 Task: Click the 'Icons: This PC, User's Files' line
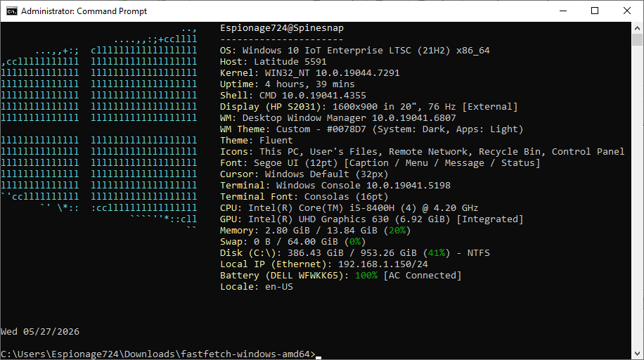click(x=423, y=152)
